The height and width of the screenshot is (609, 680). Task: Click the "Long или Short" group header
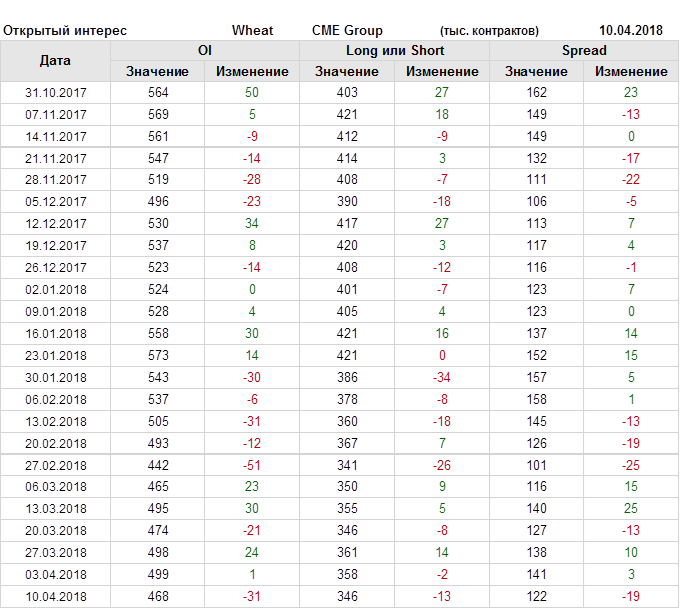[394, 50]
